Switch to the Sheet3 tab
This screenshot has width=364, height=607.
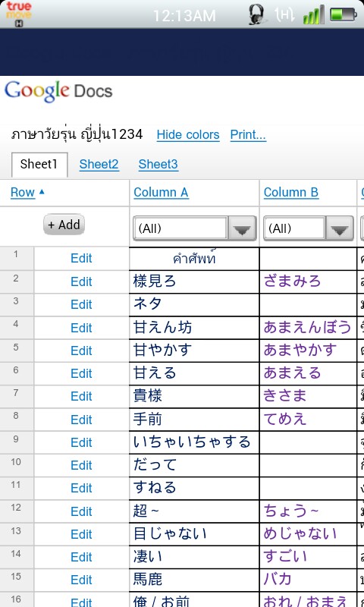point(158,164)
